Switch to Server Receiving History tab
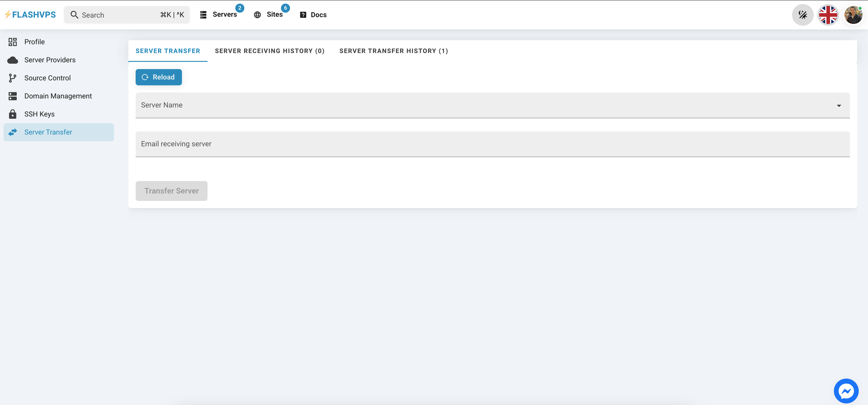The image size is (868, 405). [270, 51]
